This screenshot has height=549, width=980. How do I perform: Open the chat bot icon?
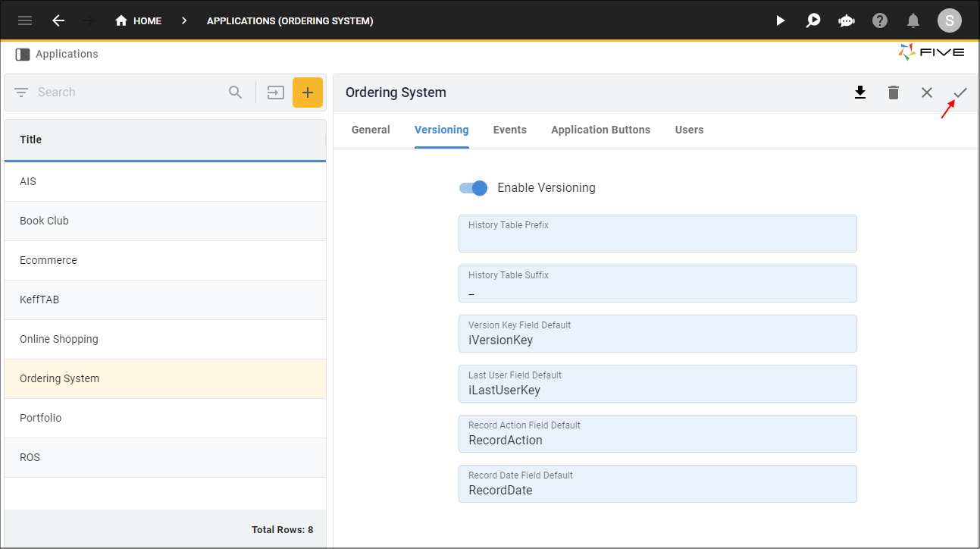click(847, 20)
